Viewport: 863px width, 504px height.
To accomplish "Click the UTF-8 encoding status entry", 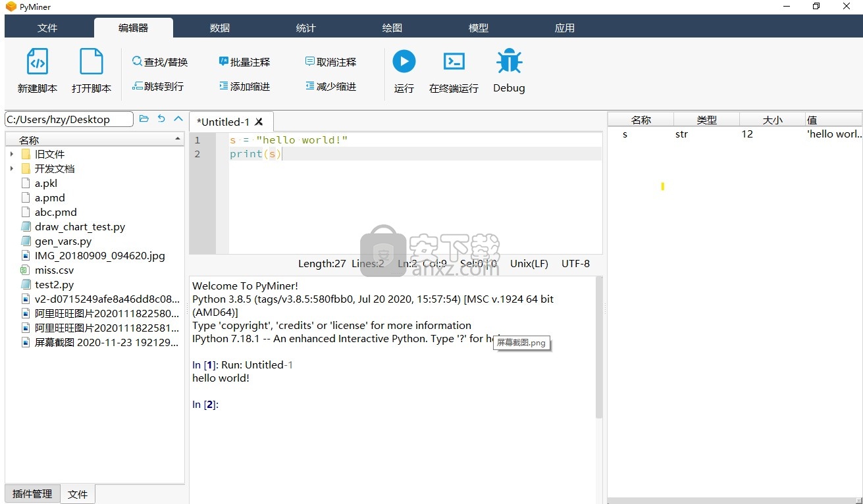I will [x=575, y=263].
